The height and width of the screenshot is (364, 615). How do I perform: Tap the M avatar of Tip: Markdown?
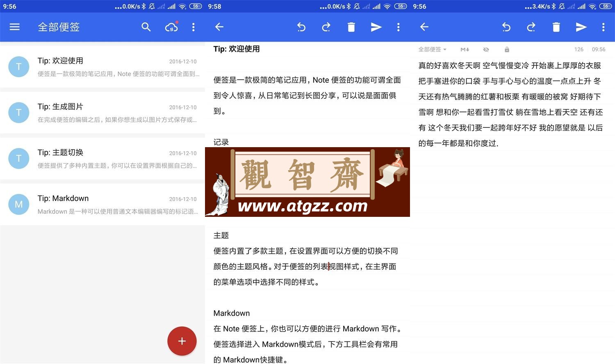click(x=19, y=205)
